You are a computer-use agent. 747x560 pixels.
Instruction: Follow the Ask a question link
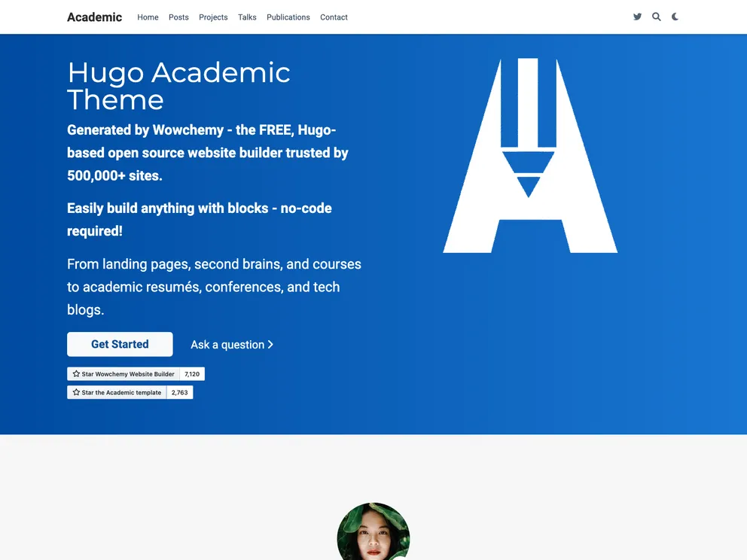click(227, 345)
